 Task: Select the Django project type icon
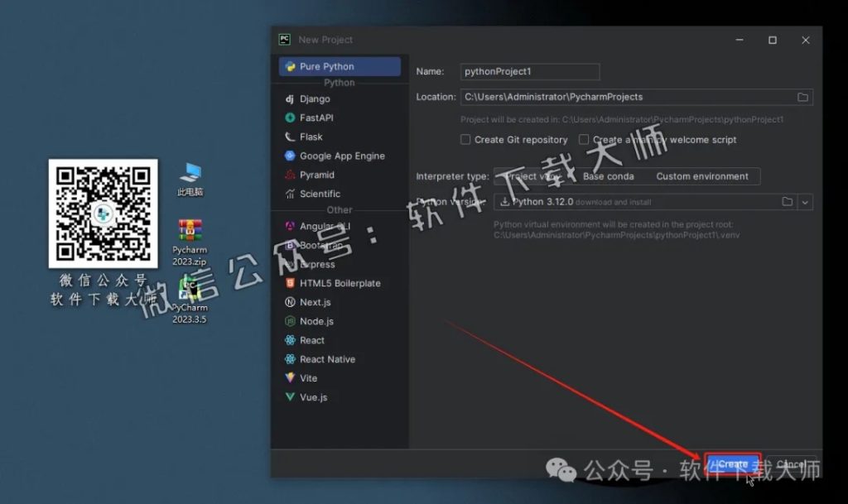288,98
